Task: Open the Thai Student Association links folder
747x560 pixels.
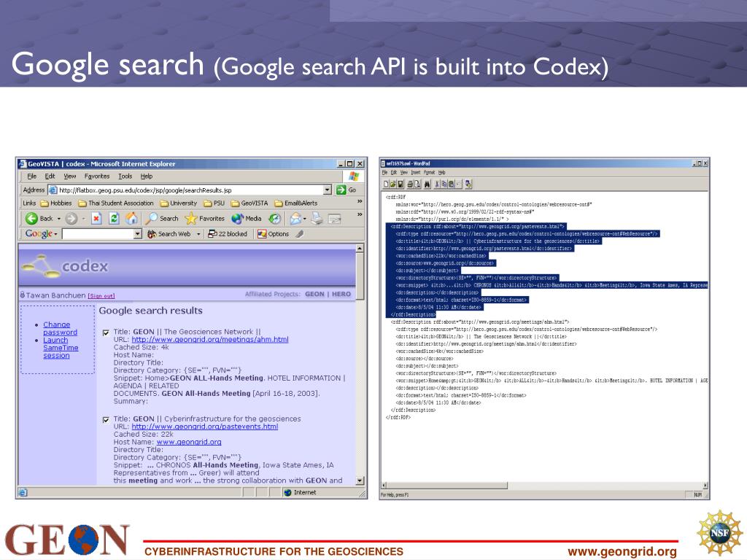Action: point(116,203)
